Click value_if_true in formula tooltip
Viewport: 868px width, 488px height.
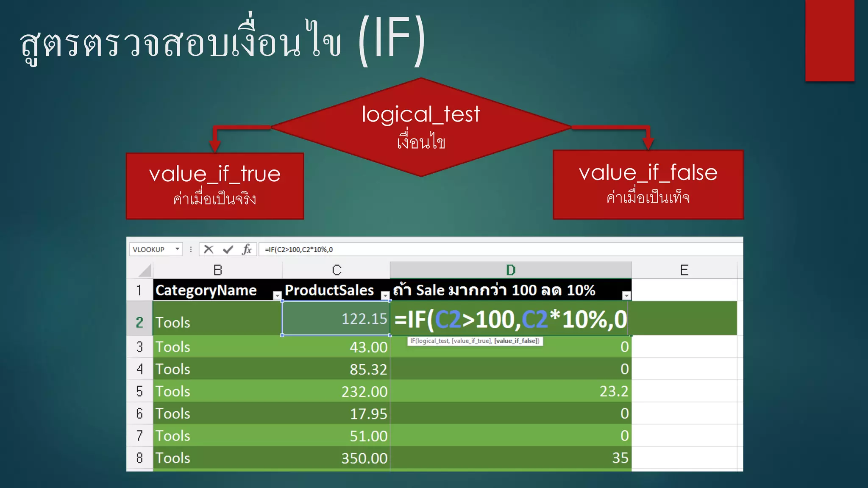[472, 341]
